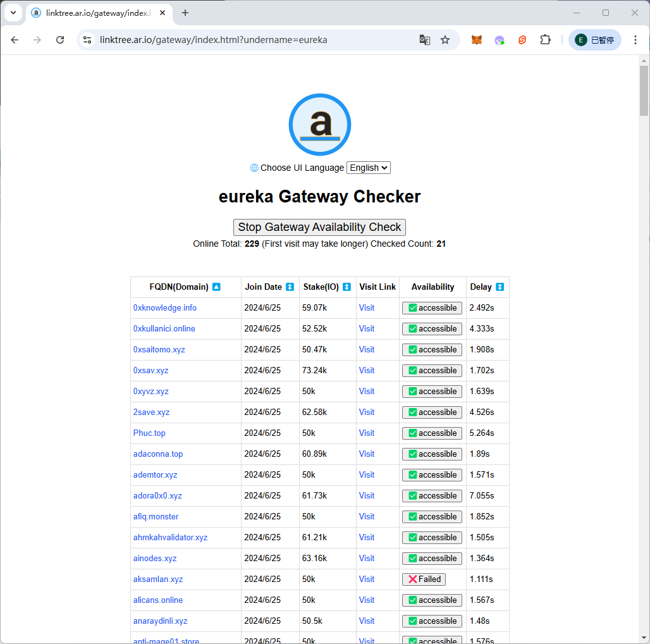Open the purple extension icon
This screenshot has height=644, width=650.
tap(500, 40)
